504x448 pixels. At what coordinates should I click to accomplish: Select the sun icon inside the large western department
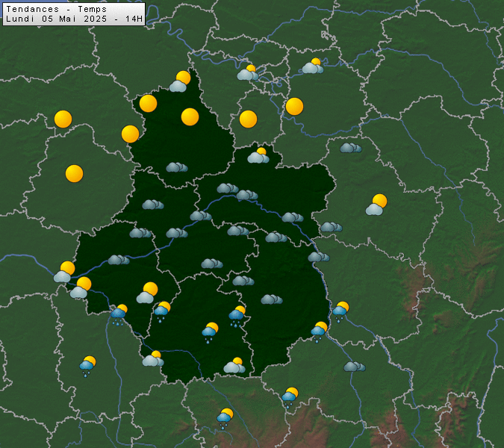pyautogui.click(x=74, y=173)
